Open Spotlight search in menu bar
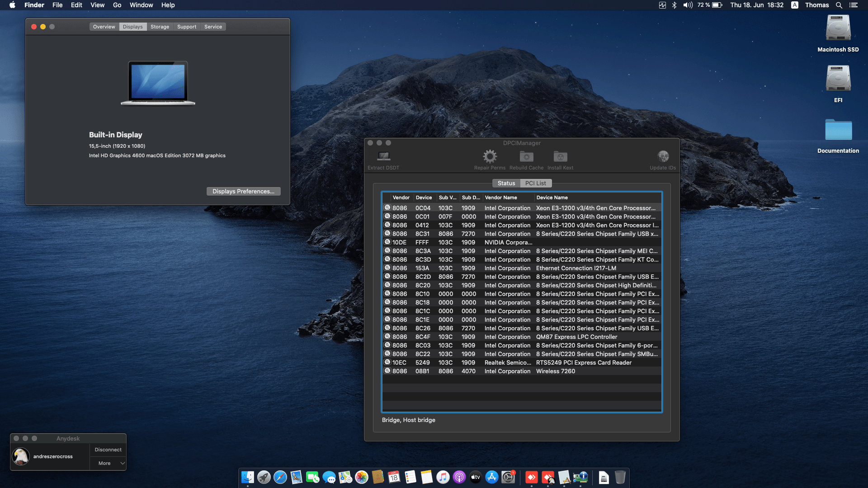Image resolution: width=868 pixels, height=488 pixels. click(839, 5)
